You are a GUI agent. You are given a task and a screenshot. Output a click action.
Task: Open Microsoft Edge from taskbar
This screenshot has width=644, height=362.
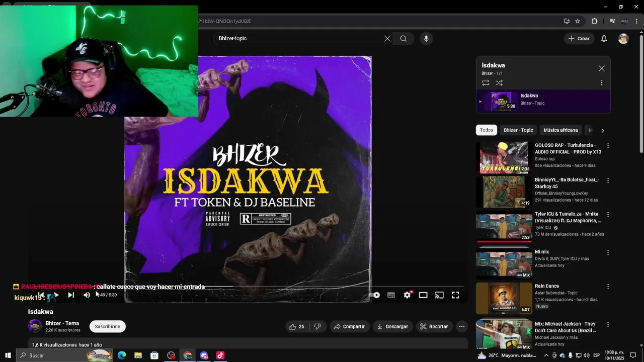tap(122, 355)
